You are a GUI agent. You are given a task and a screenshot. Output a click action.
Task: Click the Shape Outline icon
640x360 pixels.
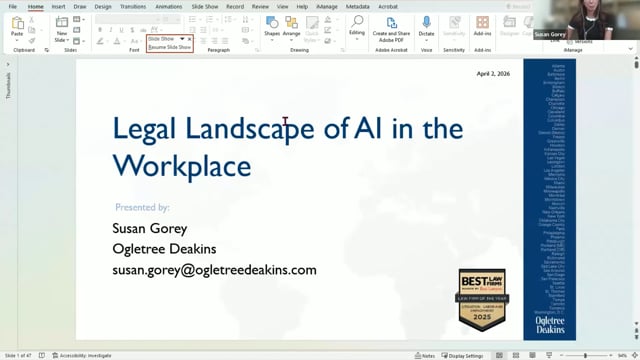[328, 30]
